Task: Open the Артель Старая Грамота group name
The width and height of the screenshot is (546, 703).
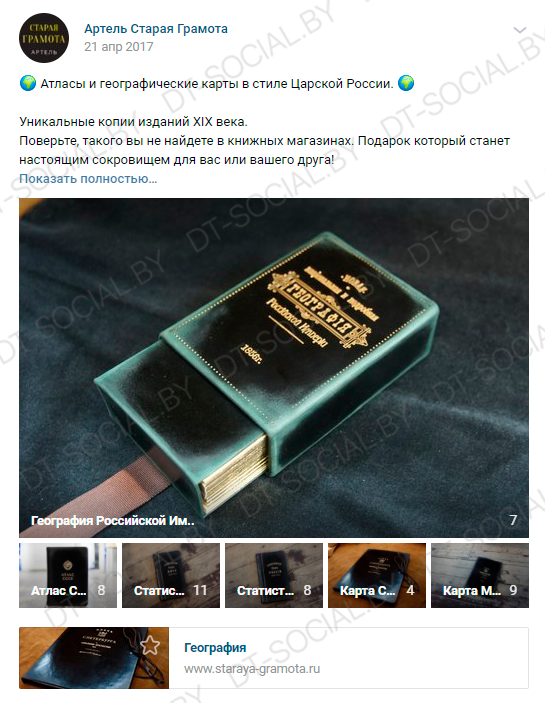Action: [156, 29]
